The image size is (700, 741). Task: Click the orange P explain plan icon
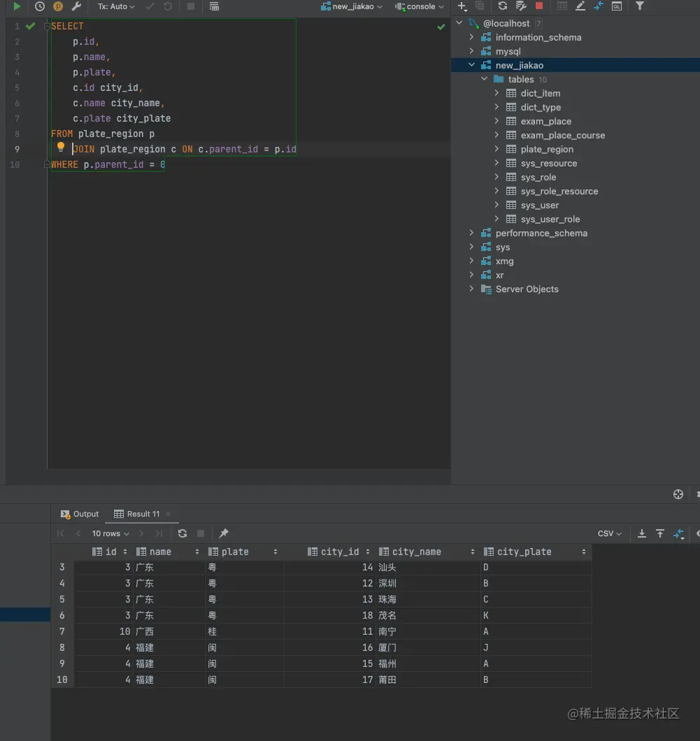pyautogui.click(x=58, y=6)
